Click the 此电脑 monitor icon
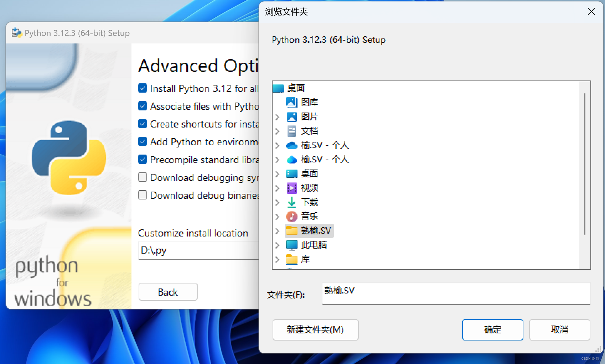This screenshot has height=364, width=605. (291, 245)
